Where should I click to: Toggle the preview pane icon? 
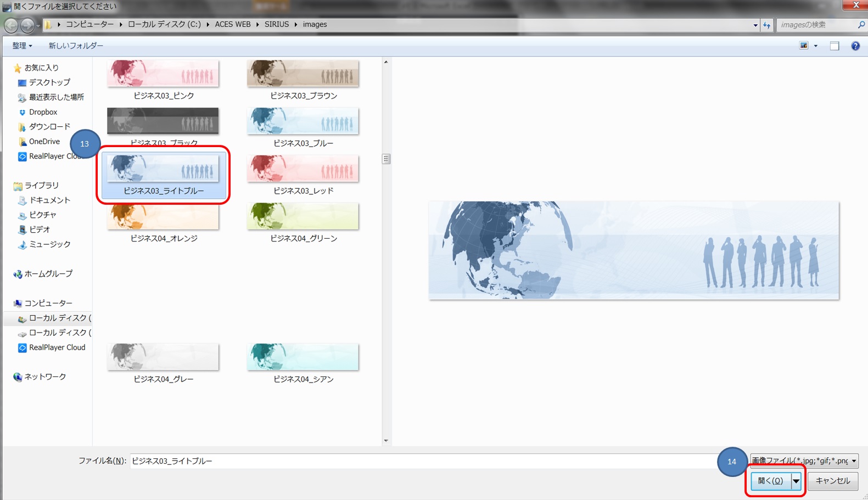[x=835, y=46]
